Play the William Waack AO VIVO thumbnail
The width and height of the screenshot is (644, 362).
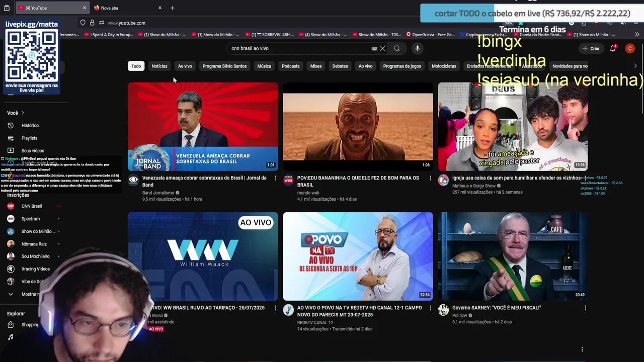pos(203,256)
